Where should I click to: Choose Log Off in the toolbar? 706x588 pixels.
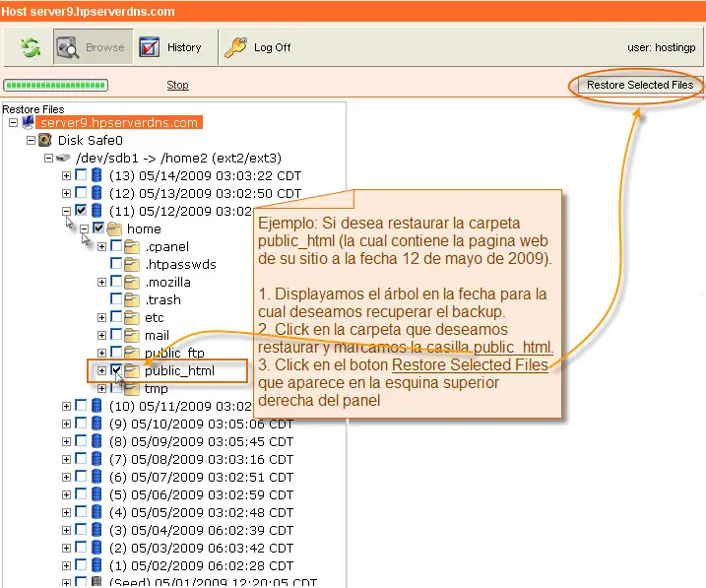pos(258,47)
